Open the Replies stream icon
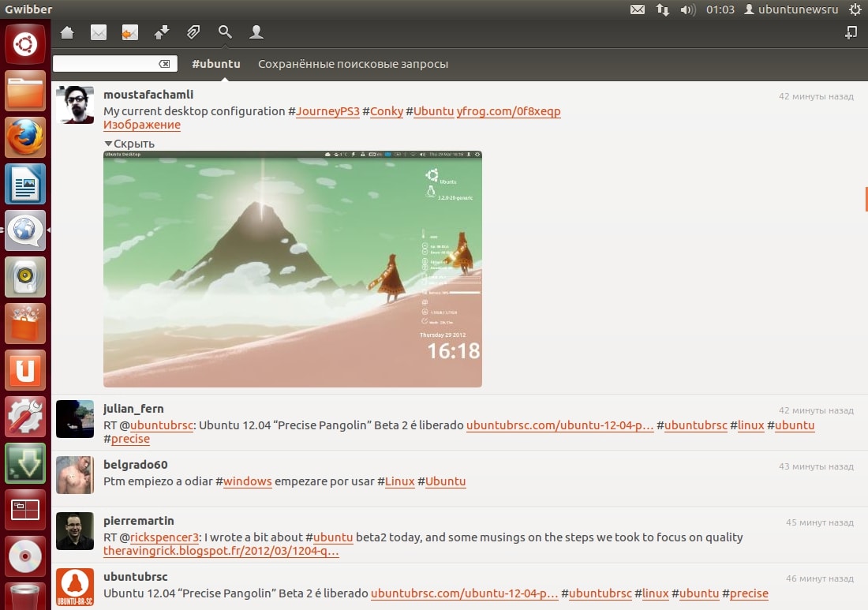Image resolution: width=868 pixels, height=610 pixels. tap(130, 32)
